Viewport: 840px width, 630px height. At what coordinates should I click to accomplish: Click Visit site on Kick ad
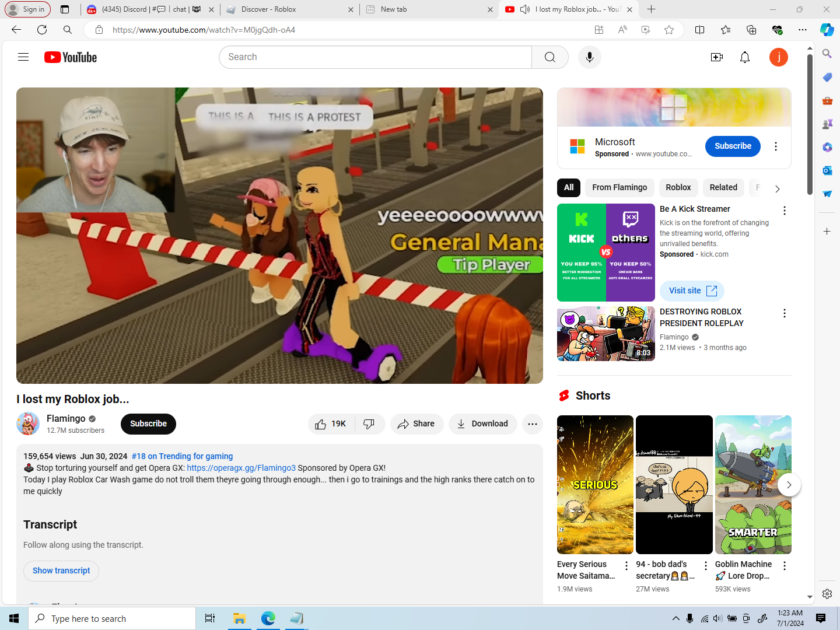coord(692,290)
